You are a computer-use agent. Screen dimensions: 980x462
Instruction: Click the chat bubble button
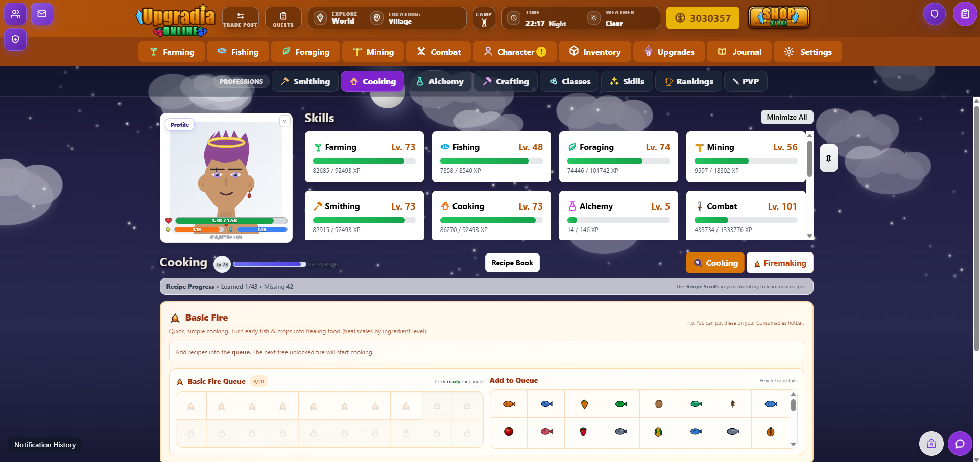(x=960, y=444)
